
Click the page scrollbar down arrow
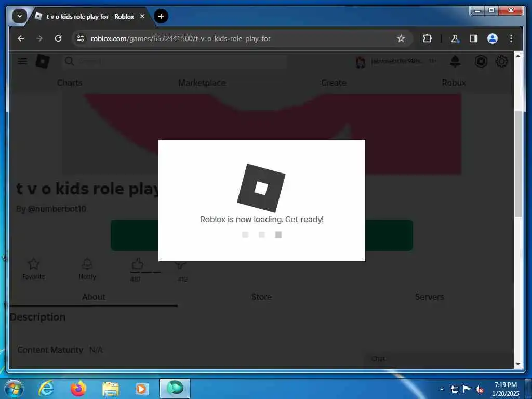coord(518,364)
